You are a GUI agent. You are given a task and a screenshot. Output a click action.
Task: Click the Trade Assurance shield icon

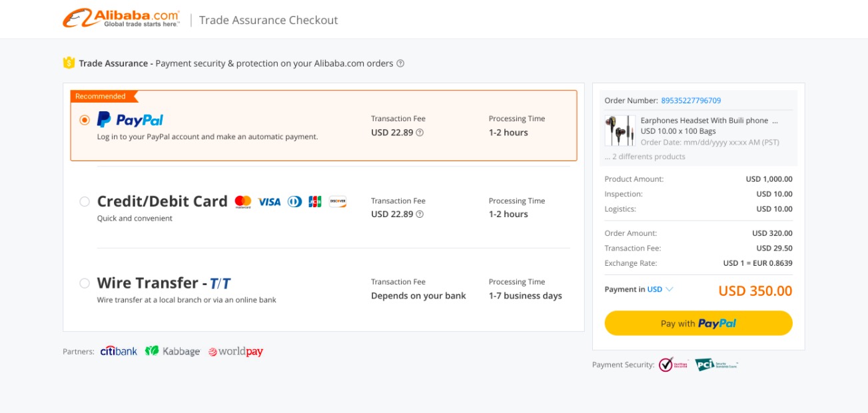[69, 63]
